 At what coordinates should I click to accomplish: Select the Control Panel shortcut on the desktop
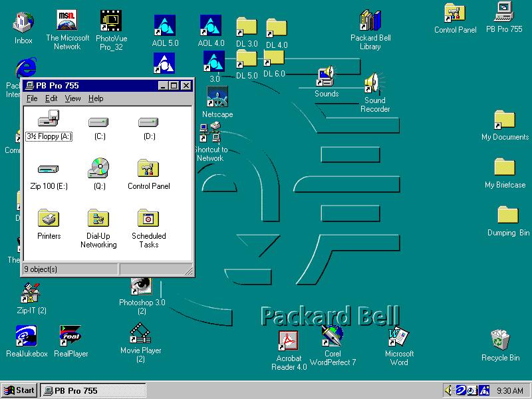(455, 13)
